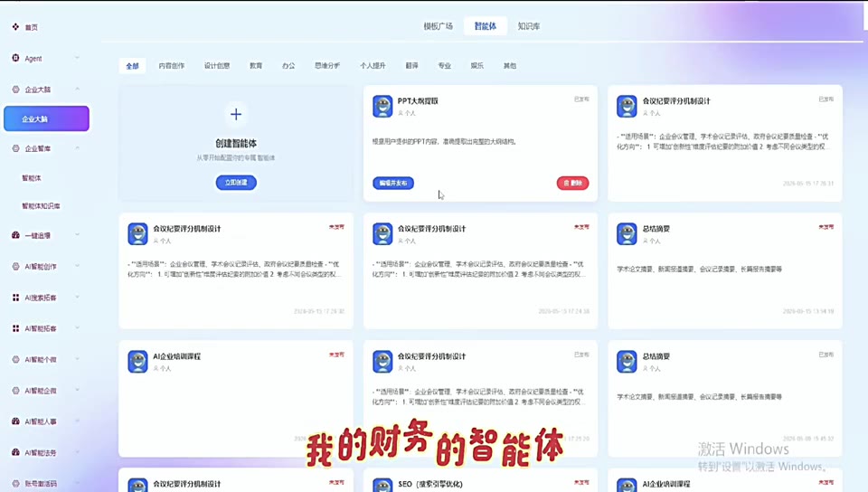Open the AI智能创作 sidebar icon
The image size is (868, 492).
(x=15, y=266)
